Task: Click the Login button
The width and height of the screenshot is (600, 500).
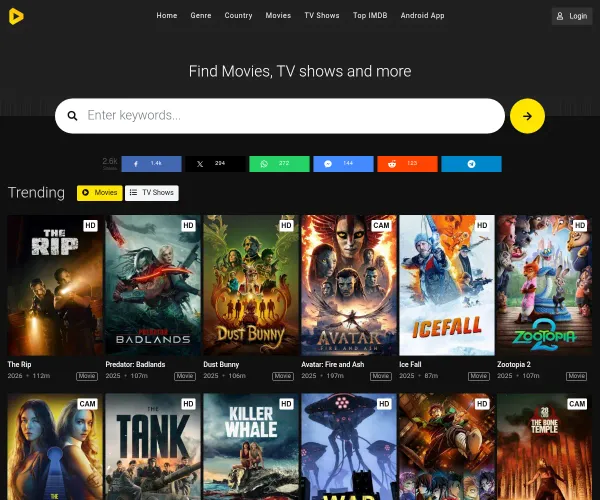Action: [x=572, y=16]
